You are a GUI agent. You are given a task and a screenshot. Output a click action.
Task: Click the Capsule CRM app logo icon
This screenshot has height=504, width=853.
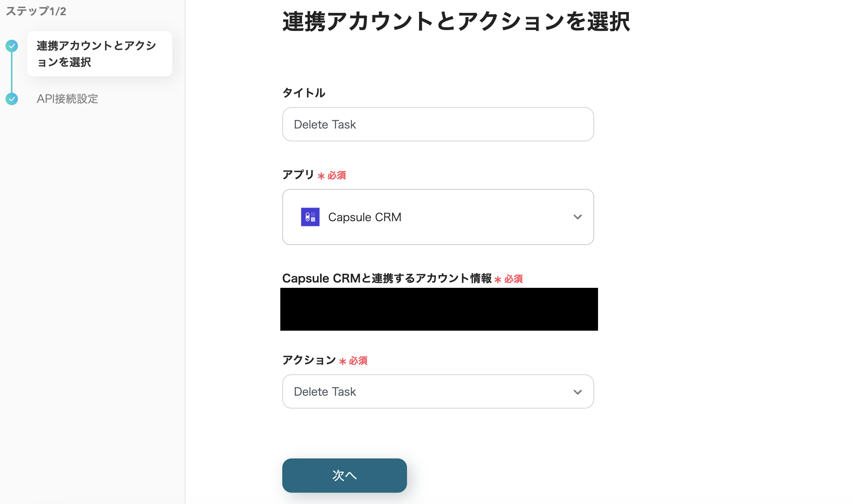310,217
